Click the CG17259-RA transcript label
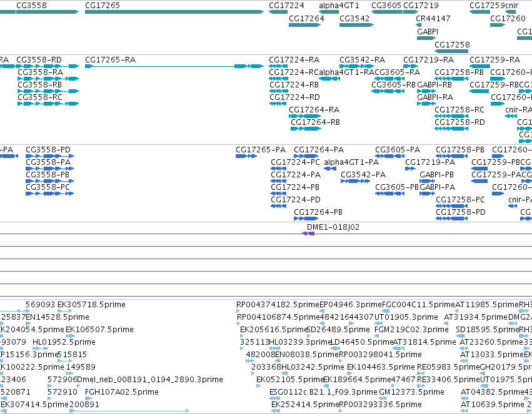532x414 pixels. pyautogui.click(x=494, y=60)
